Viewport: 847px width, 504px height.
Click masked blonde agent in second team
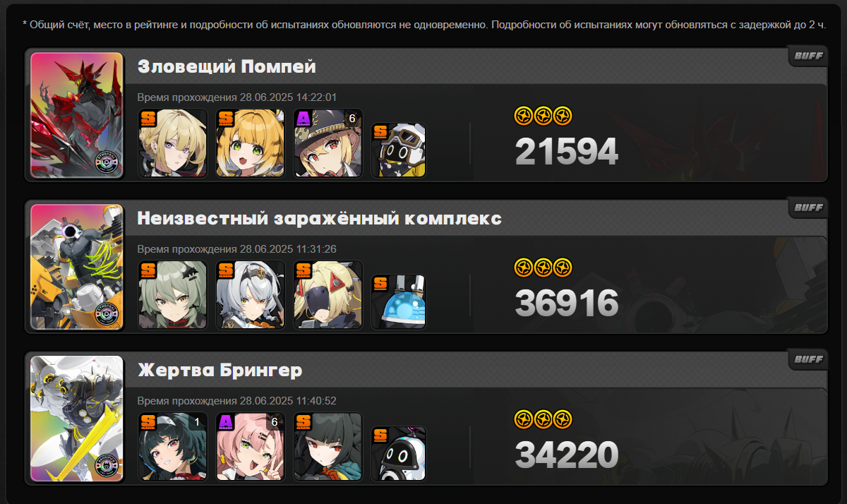point(328,294)
